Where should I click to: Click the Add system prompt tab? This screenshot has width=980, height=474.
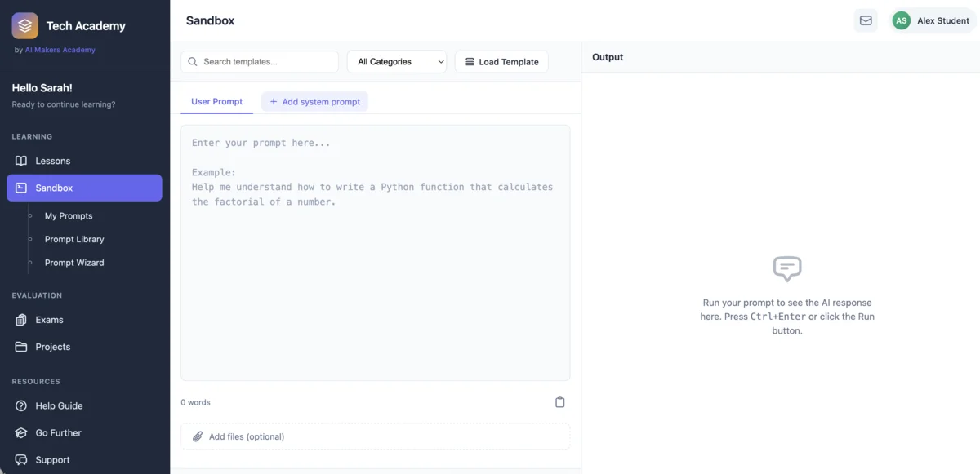click(314, 101)
